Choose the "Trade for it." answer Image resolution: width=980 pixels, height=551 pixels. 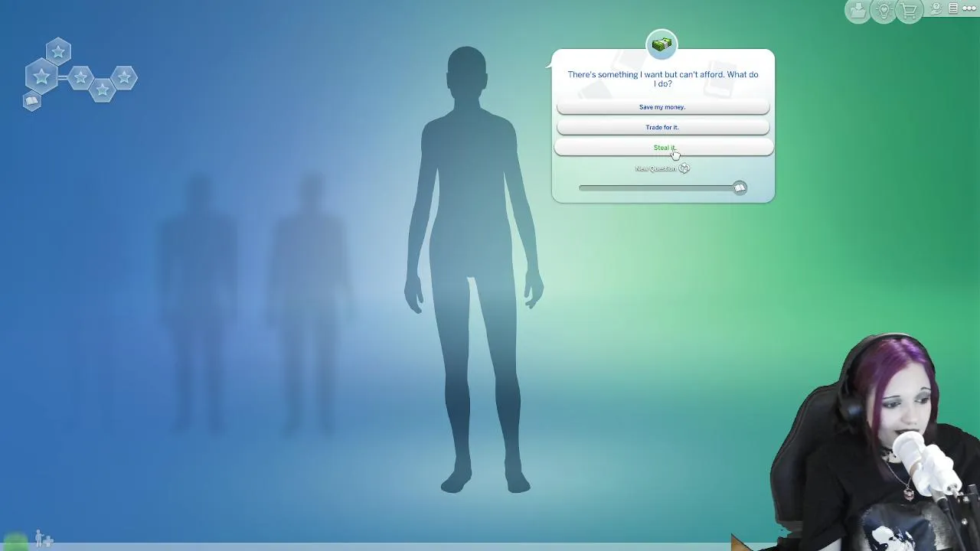pyautogui.click(x=663, y=127)
